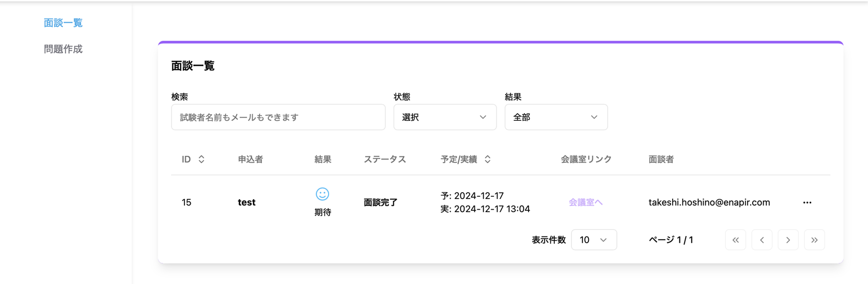Screen dimensions: 868x284
Task: Click the ID value 15
Action: coord(187,202)
